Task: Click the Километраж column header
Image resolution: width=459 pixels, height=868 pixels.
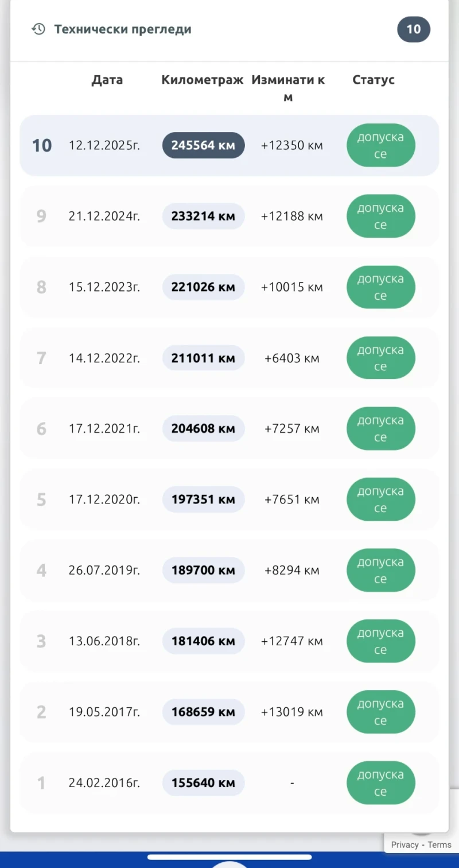Action: (x=203, y=80)
